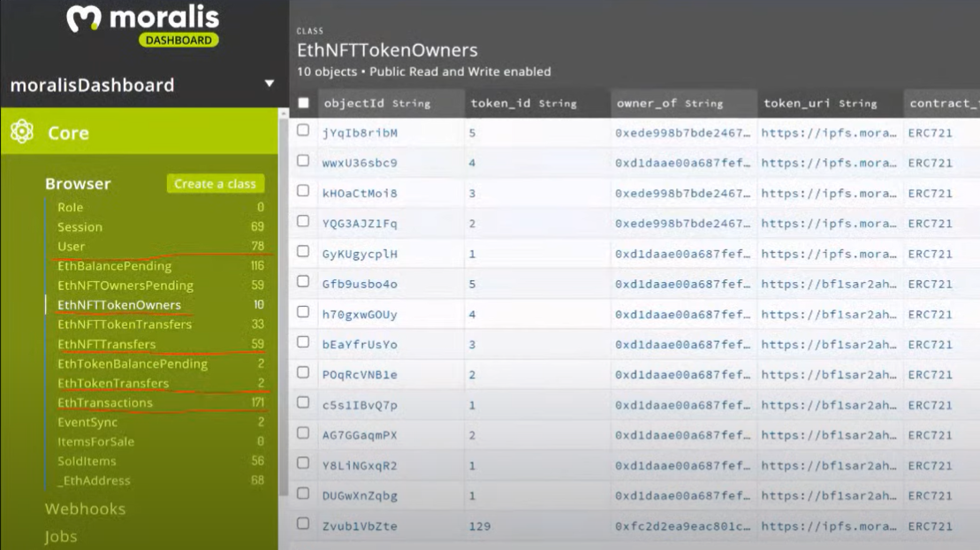The width and height of the screenshot is (980, 550).
Task: Click the DASHBOARD badge under logo
Action: coord(179,40)
